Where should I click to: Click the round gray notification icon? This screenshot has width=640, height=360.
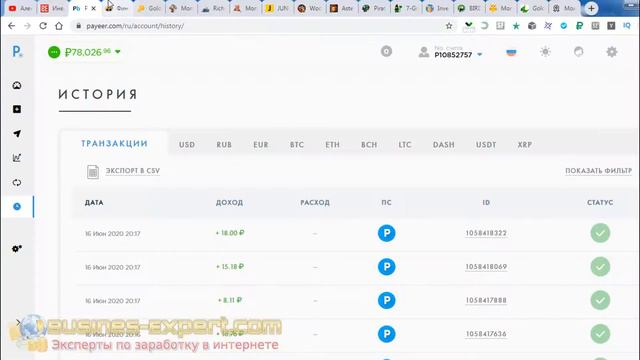click(386, 51)
